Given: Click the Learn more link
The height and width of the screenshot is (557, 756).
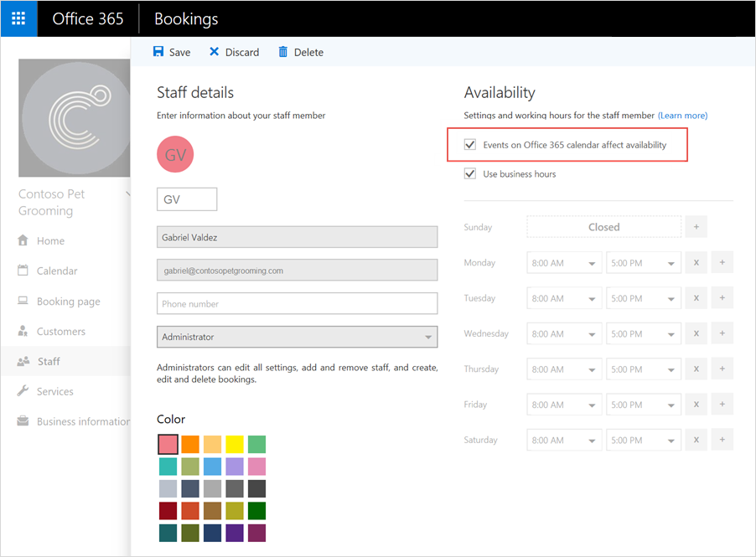Looking at the screenshot, I should coord(682,116).
